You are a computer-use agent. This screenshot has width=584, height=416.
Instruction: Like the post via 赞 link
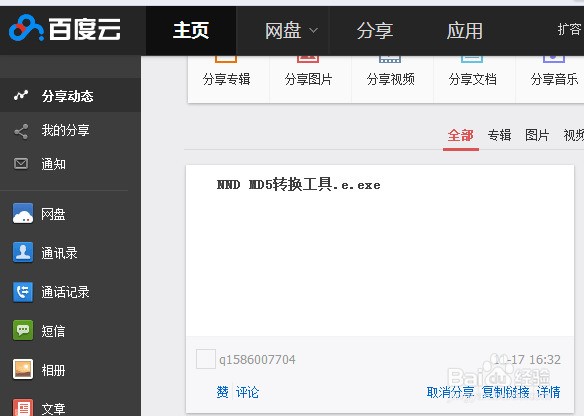[222, 392]
